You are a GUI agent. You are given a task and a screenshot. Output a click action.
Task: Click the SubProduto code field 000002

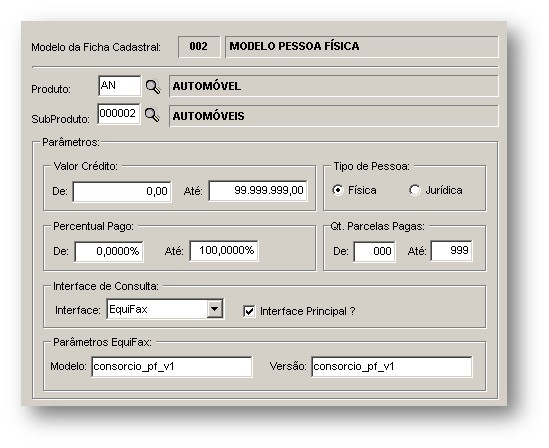(119, 114)
